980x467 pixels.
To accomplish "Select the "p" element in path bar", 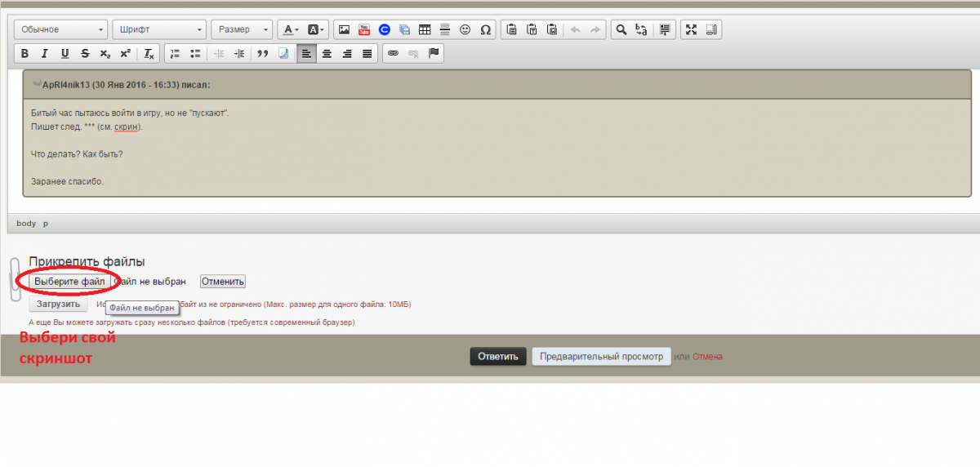I will [46, 224].
